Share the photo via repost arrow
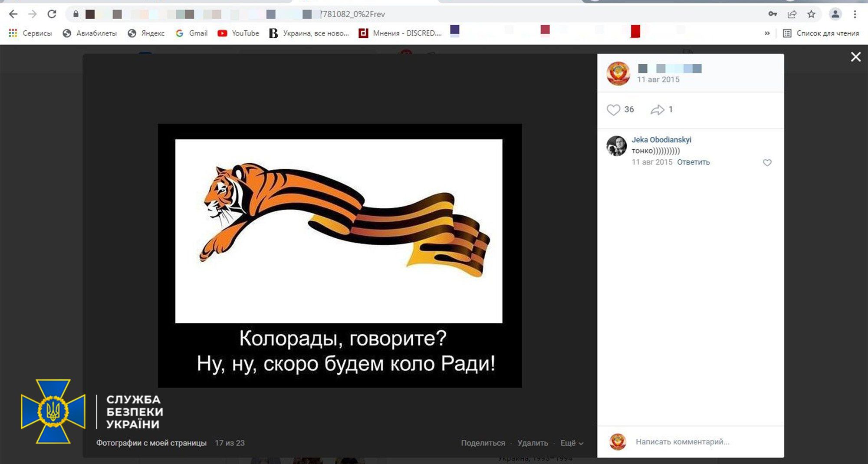 pos(657,110)
